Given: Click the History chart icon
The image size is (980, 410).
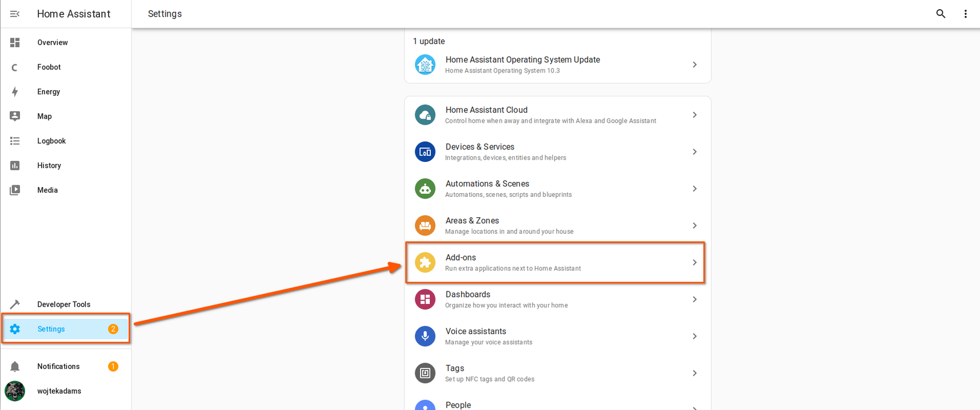Looking at the screenshot, I should coord(15,165).
